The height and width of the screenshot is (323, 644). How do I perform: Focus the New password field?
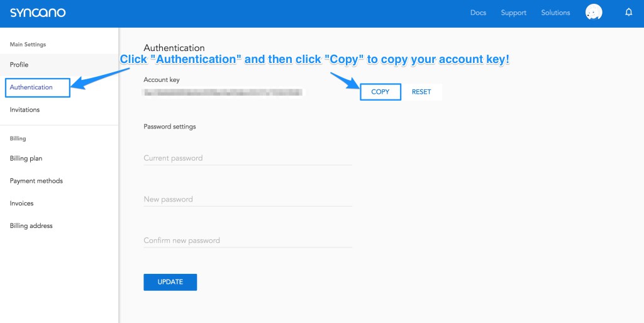pyautogui.click(x=248, y=200)
